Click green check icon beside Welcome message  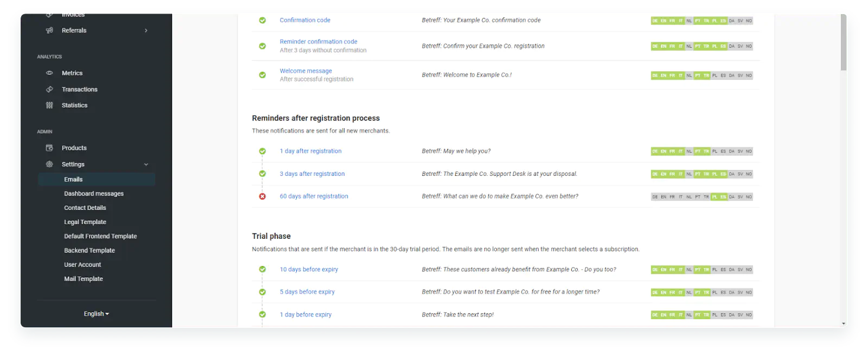click(263, 75)
